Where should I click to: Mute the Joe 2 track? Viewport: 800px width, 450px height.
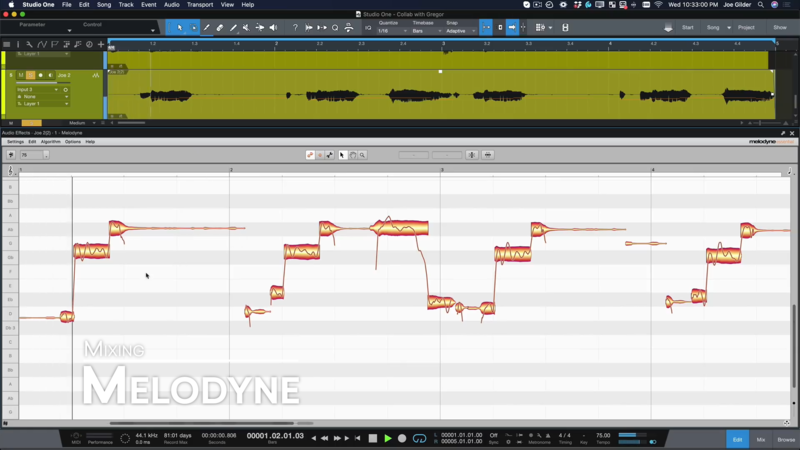pyautogui.click(x=21, y=75)
